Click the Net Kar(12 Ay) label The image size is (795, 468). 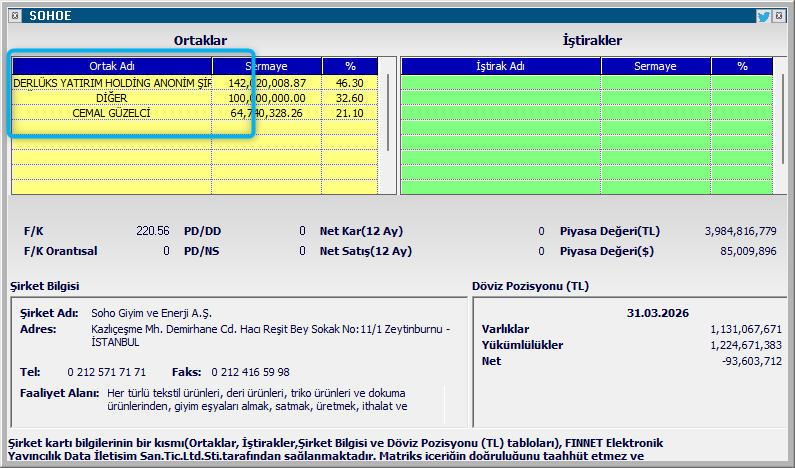pyautogui.click(x=361, y=231)
